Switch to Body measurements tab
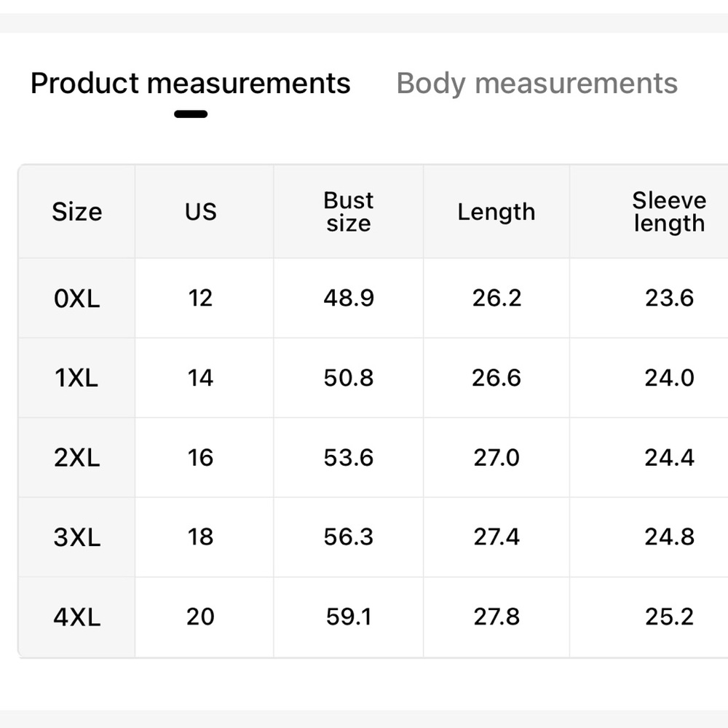 click(x=537, y=84)
